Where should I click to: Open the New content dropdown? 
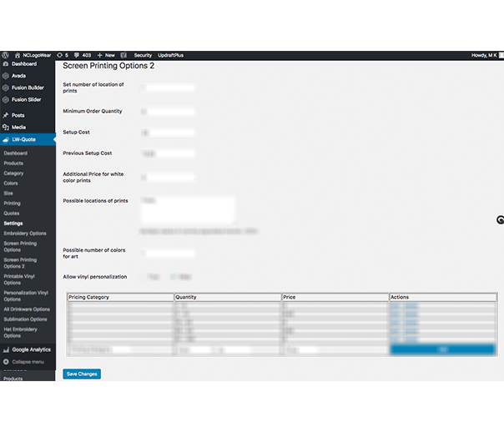coord(105,55)
